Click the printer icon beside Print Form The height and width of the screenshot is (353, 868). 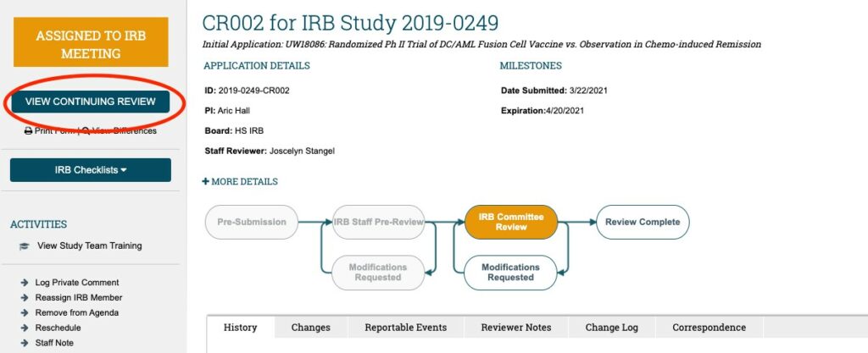[x=28, y=131]
